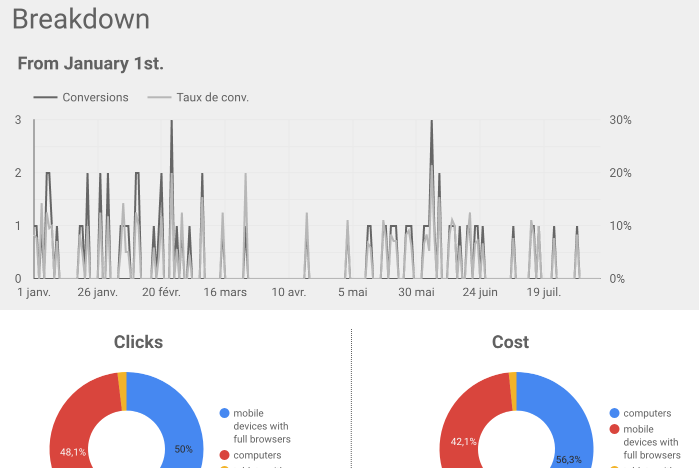Click the 20% right axis label

(621, 173)
